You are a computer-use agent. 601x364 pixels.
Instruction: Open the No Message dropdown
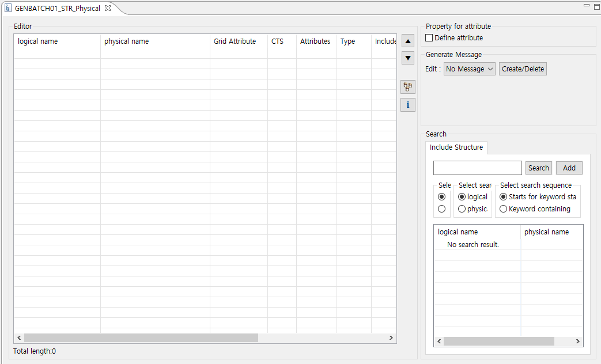coord(469,69)
